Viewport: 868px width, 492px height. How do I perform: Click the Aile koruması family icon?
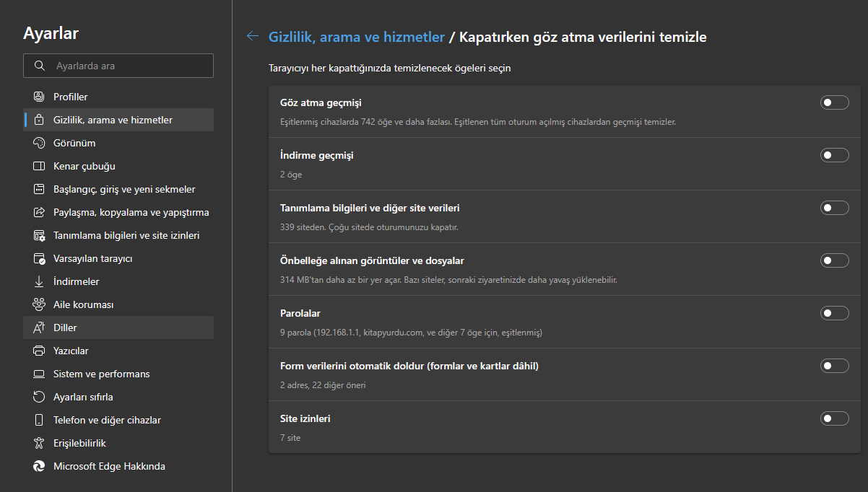[x=39, y=304]
